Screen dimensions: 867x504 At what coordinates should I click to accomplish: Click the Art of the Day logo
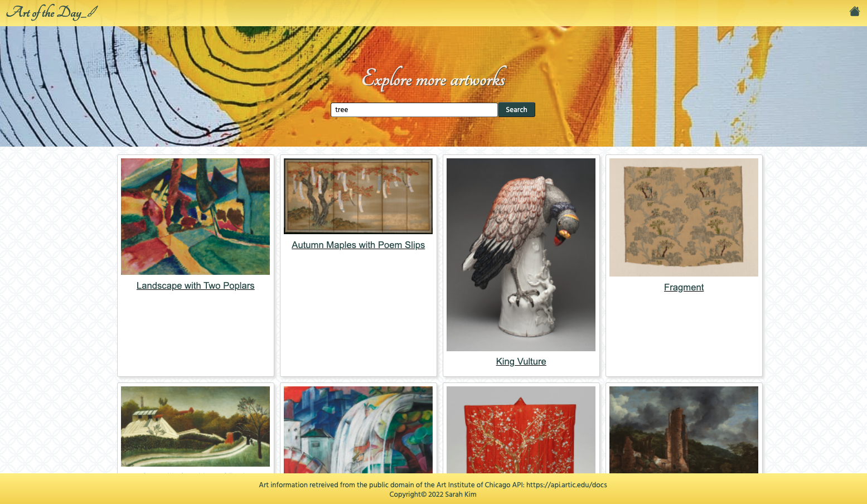(52, 12)
